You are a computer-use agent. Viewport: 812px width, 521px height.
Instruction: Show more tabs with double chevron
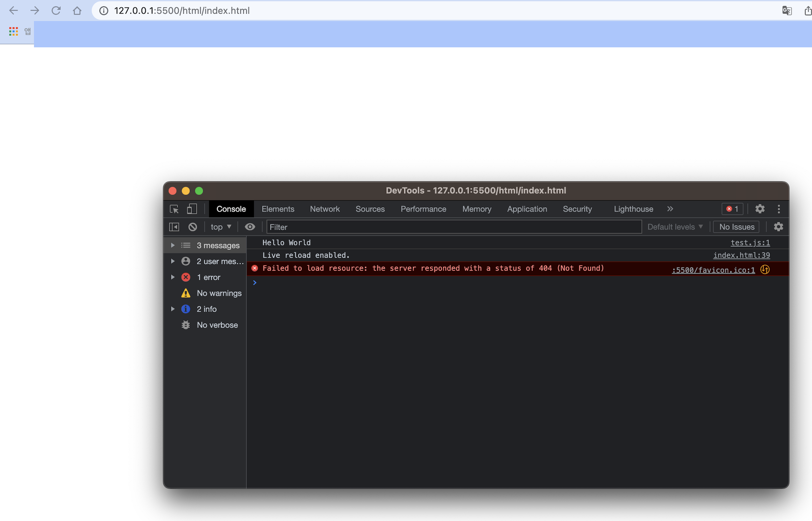tap(670, 209)
